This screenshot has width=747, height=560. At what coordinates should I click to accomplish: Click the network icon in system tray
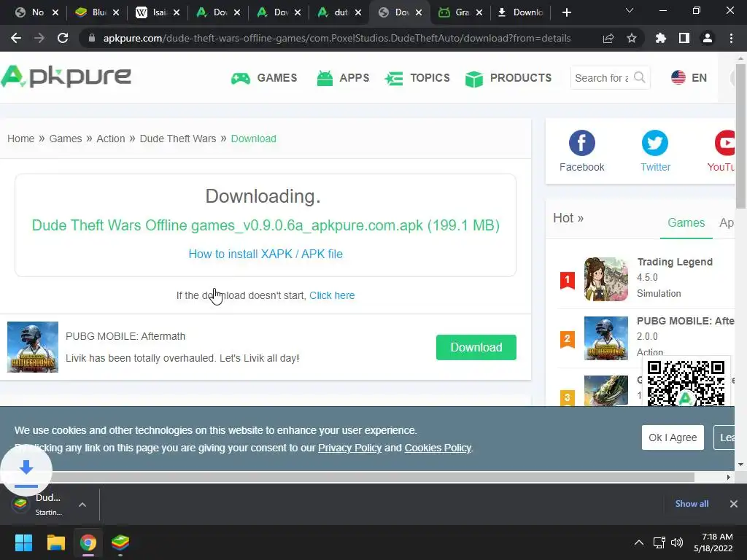pyautogui.click(x=659, y=542)
